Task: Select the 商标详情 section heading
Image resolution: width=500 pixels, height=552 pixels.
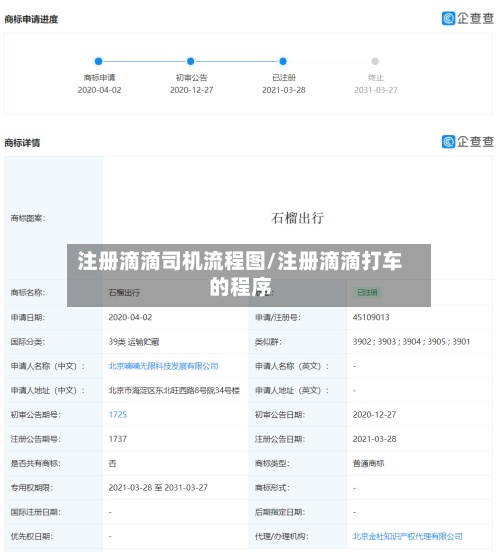Action: pos(22,143)
